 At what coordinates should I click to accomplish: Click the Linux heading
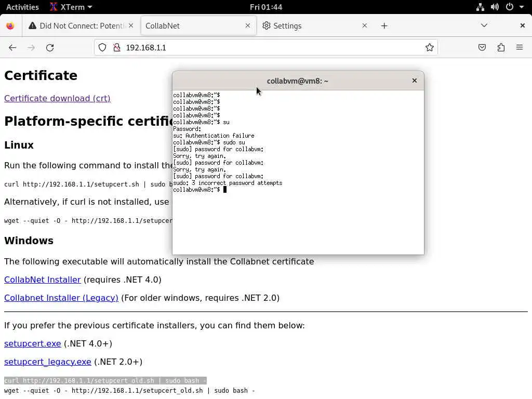[19, 145]
